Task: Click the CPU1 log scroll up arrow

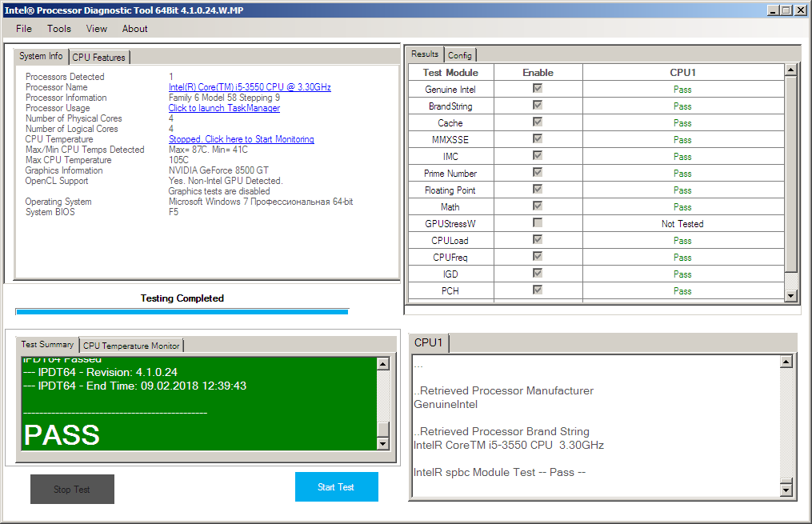Action: tap(786, 362)
